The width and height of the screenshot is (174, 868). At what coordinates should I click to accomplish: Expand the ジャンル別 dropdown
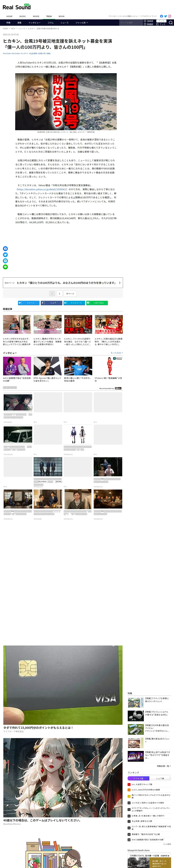point(81,23)
